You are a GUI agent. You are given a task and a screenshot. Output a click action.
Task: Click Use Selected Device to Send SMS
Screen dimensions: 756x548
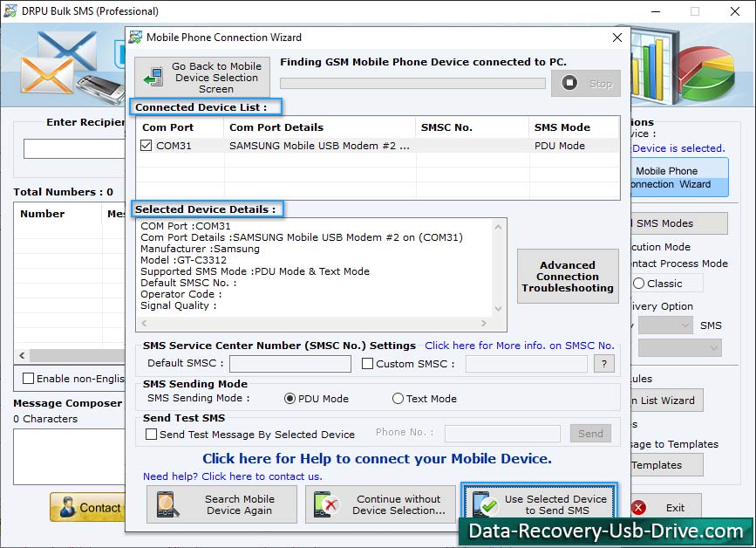pos(539,502)
